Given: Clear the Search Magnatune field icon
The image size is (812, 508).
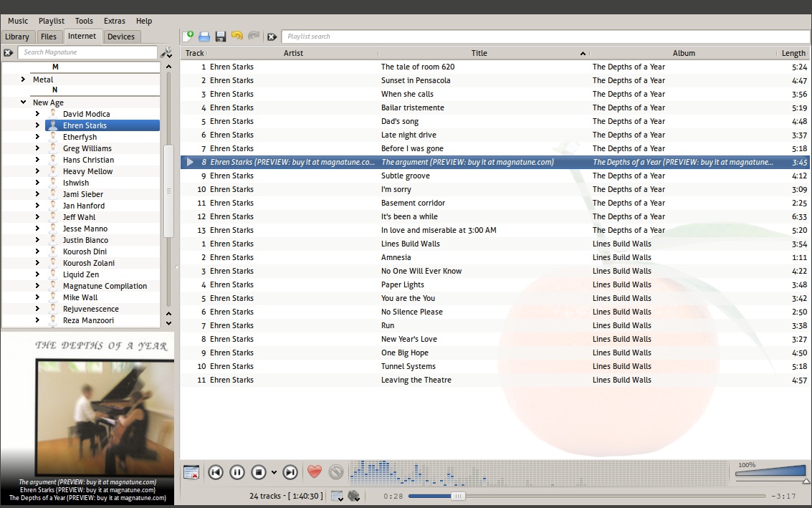Looking at the screenshot, I should pos(9,52).
